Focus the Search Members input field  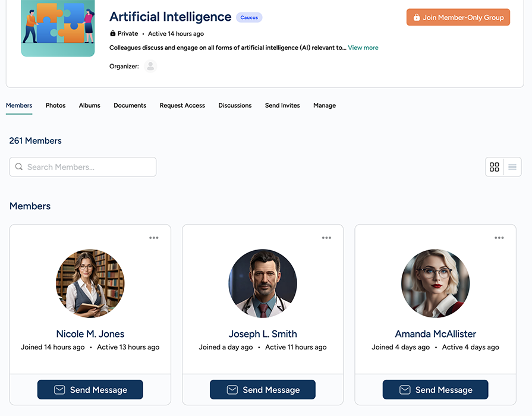[89, 167]
